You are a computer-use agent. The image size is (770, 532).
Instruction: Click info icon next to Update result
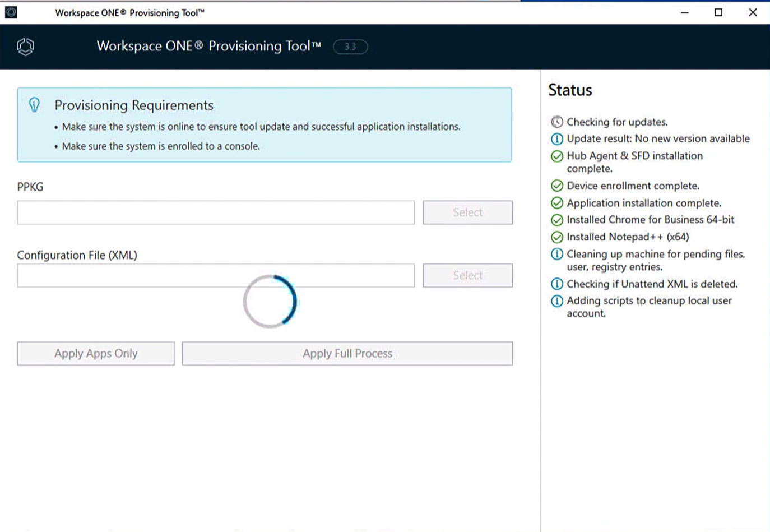[x=556, y=138]
